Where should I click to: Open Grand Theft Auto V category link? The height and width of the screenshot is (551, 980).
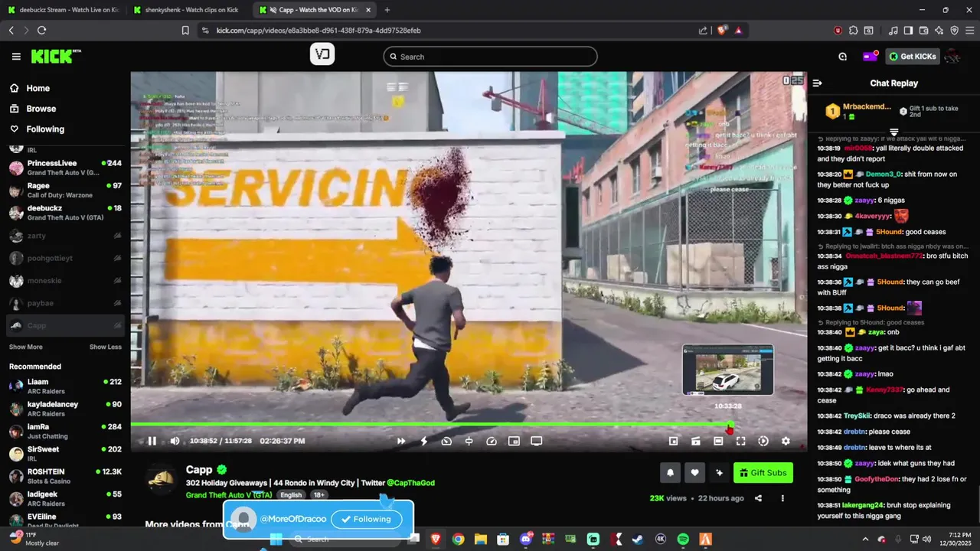(x=229, y=495)
